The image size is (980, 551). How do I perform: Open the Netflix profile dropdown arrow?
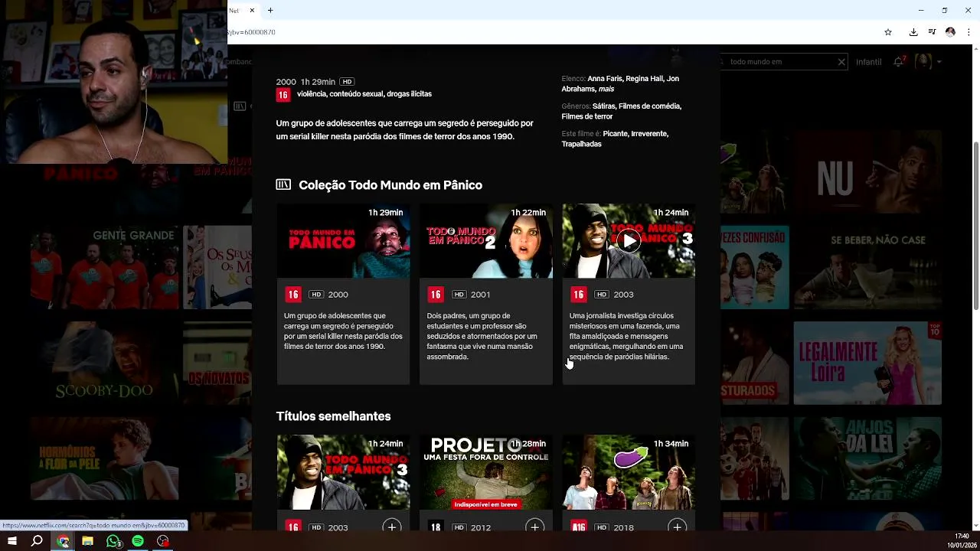[x=939, y=62]
